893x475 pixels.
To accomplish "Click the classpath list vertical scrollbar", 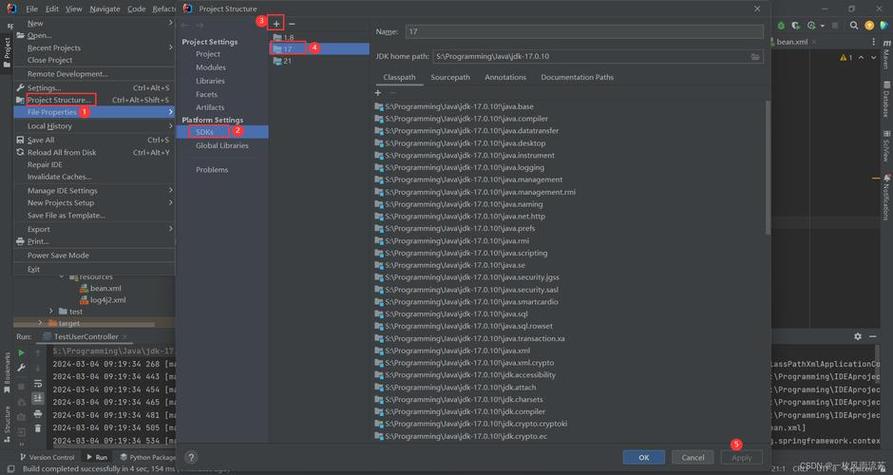I will 768,167.
